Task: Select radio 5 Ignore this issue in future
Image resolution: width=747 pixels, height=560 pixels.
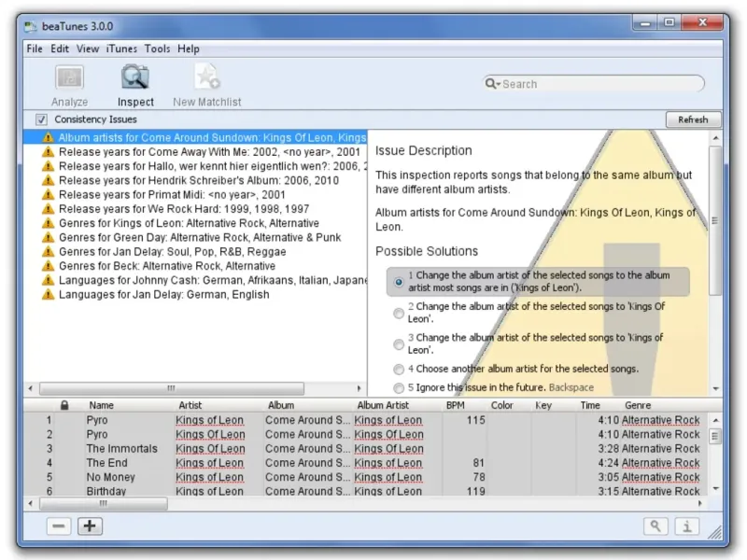Action: pos(399,387)
